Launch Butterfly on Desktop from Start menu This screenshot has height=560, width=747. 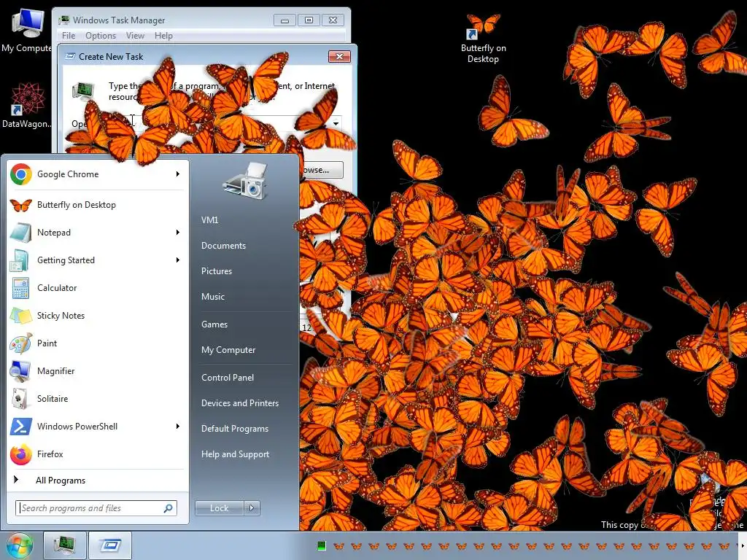96,205
